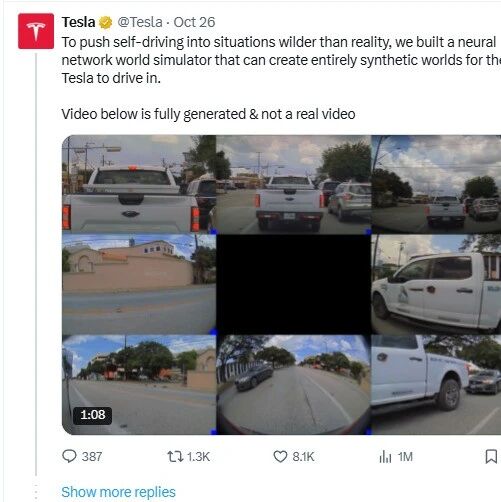Screen dimensions: 501x502
Task: Open the @Tesla handle link
Action: (x=140, y=22)
